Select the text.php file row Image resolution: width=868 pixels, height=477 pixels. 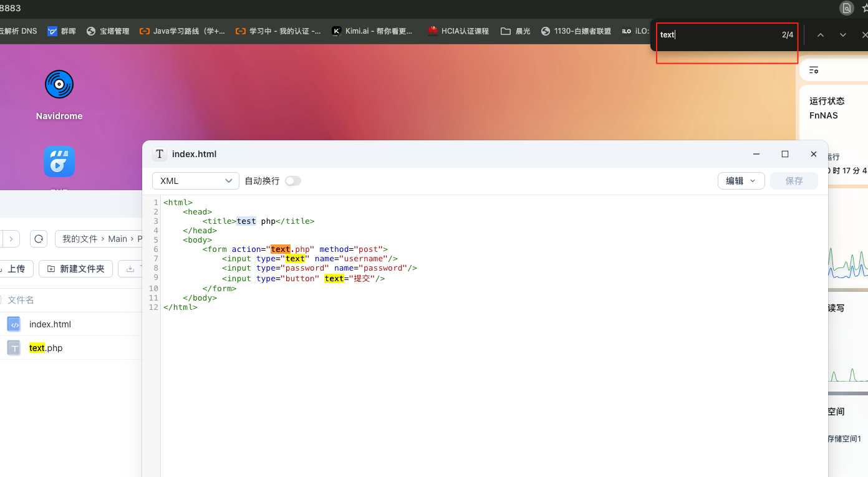71,348
